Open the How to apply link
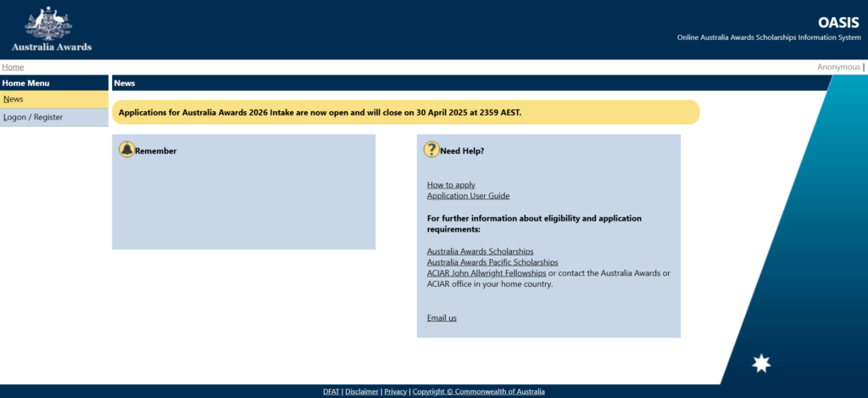Screen dimensions: 868x398 coord(451,185)
